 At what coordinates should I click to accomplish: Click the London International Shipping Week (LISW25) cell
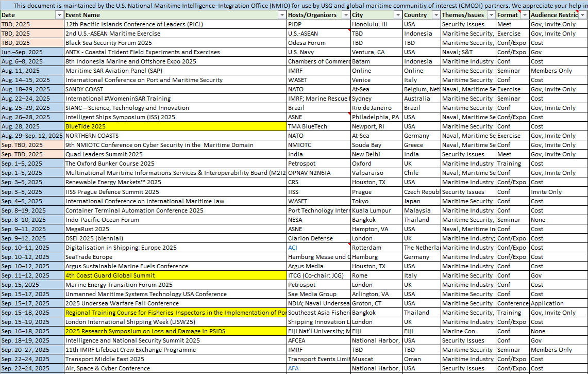click(176, 322)
